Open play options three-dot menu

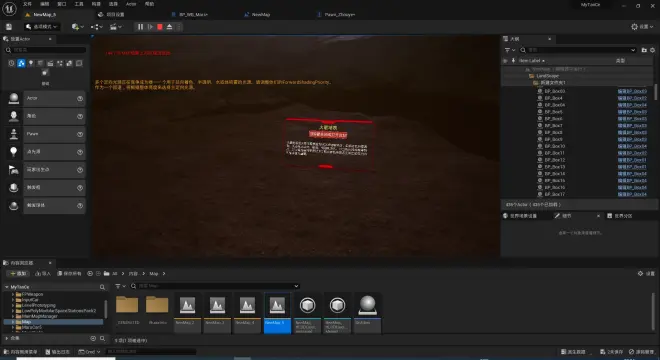[x=179, y=27]
